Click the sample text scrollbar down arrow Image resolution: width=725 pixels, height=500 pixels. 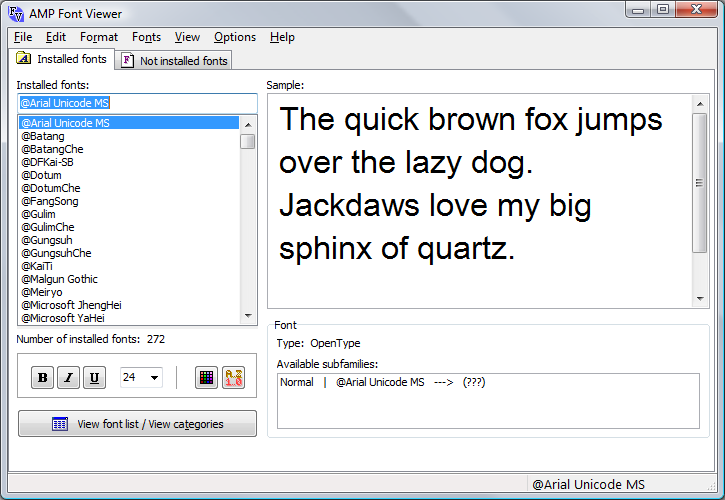pos(701,300)
